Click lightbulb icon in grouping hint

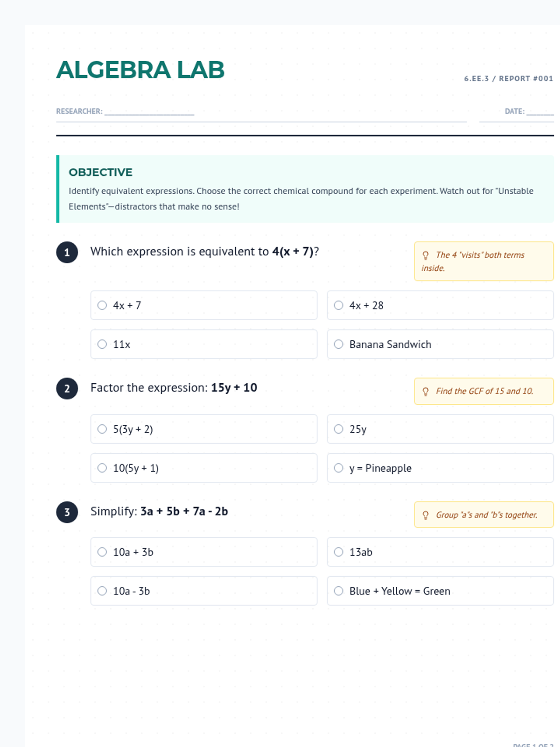tap(425, 515)
